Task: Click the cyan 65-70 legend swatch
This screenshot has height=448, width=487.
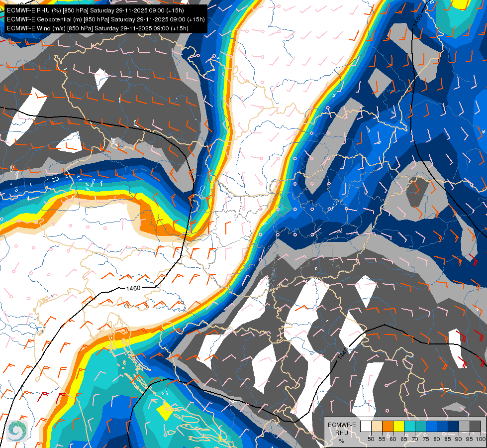Action: click(x=409, y=426)
